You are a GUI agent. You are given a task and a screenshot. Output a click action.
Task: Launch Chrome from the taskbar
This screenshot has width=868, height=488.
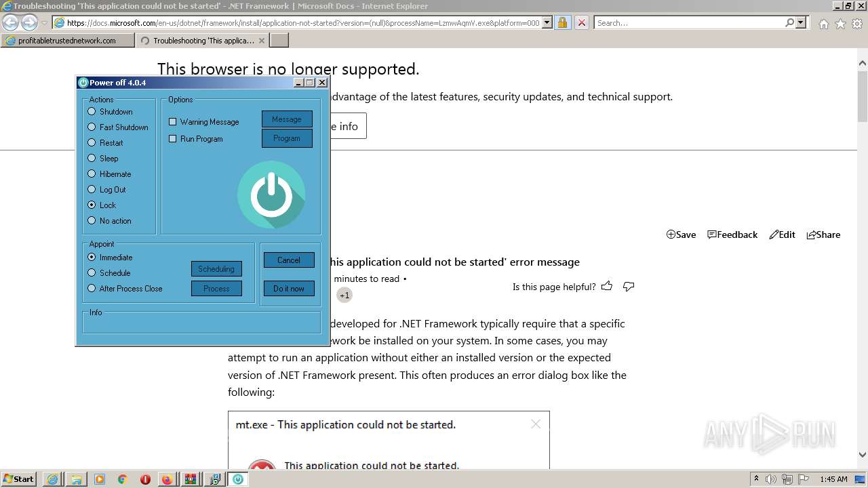point(122,479)
